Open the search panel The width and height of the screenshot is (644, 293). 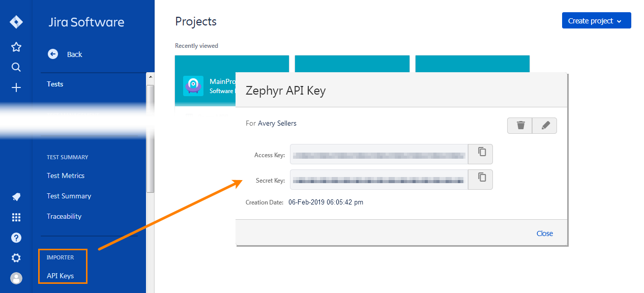(x=16, y=67)
